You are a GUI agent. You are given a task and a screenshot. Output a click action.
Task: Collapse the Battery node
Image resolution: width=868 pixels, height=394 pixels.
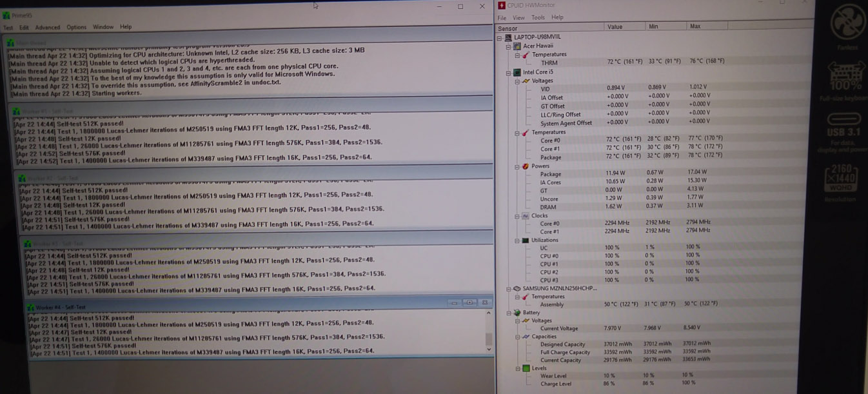tap(508, 312)
